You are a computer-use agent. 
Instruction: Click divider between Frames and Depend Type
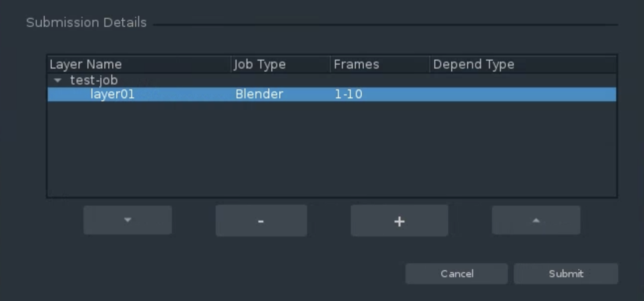coord(430,65)
